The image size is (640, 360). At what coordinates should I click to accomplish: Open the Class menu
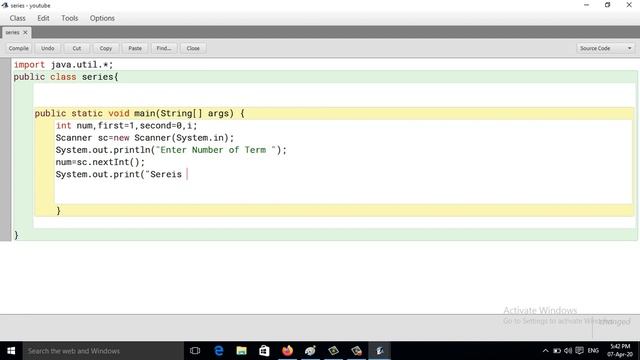[18, 18]
